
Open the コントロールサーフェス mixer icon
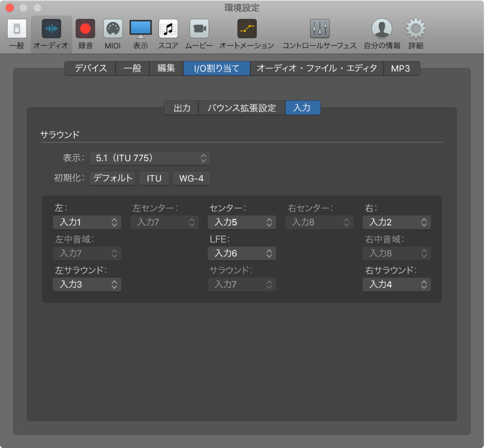320,29
